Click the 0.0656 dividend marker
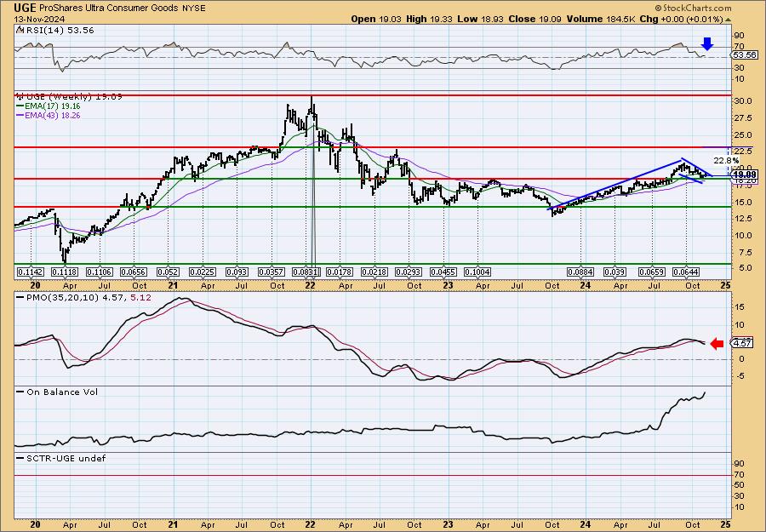Viewport: 766px width, 532px height. click(x=134, y=272)
